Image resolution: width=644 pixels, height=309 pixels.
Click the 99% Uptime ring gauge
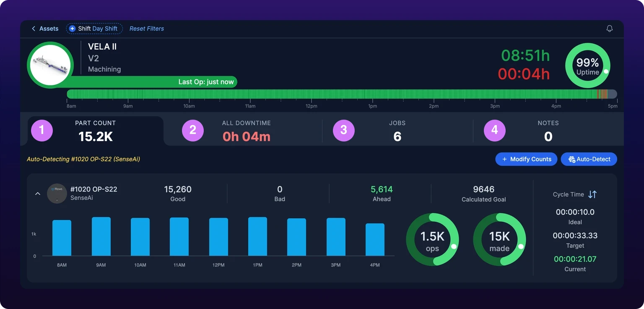pyautogui.click(x=588, y=66)
